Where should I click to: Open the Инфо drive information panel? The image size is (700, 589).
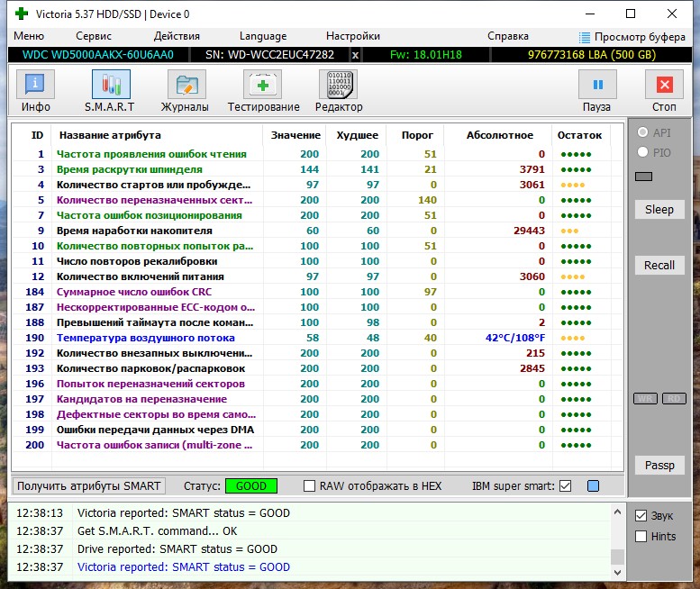tap(35, 84)
